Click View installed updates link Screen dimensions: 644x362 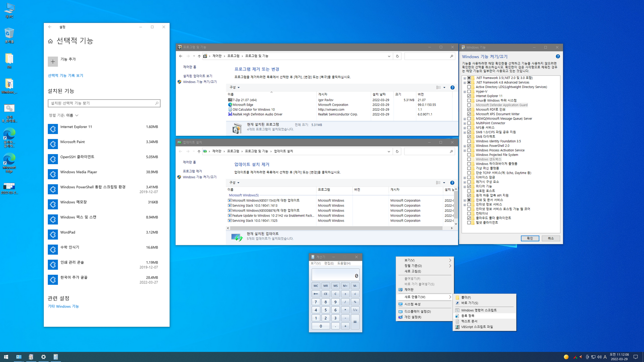coord(197,76)
